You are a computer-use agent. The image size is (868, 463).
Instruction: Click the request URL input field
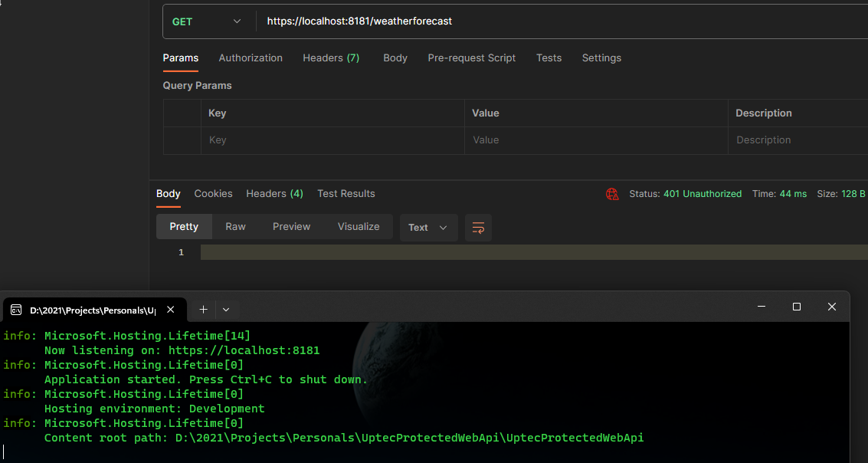536,21
